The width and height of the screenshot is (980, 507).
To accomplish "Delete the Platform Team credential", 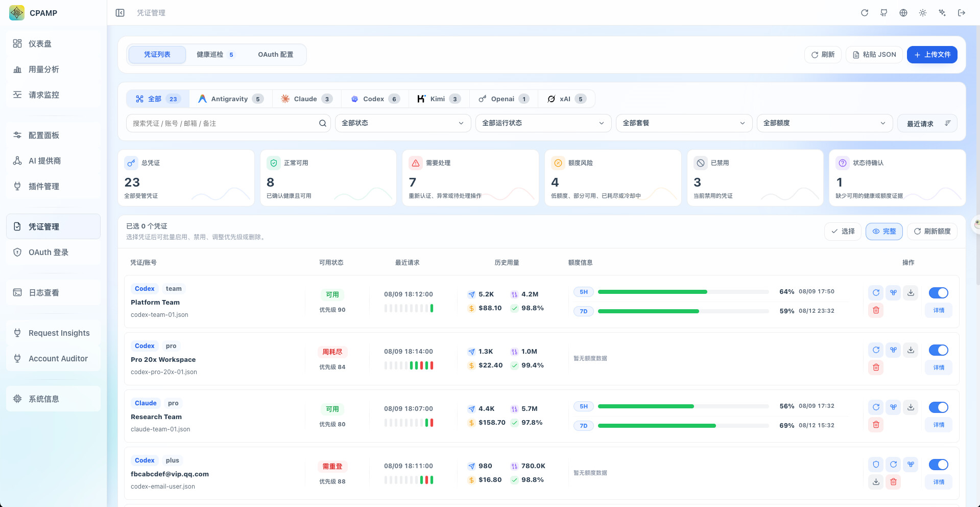I will pos(876,310).
